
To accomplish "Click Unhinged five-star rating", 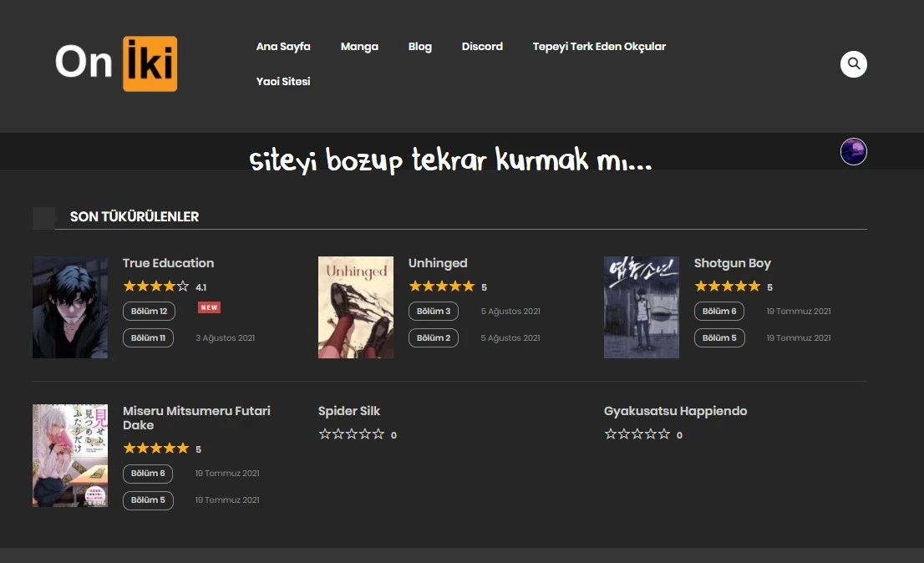I will click(441, 287).
